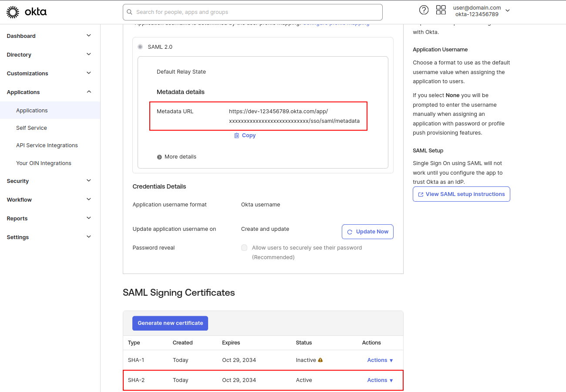Click the search magnifier icon
Viewport: 566px width, 392px height.
(x=129, y=12)
